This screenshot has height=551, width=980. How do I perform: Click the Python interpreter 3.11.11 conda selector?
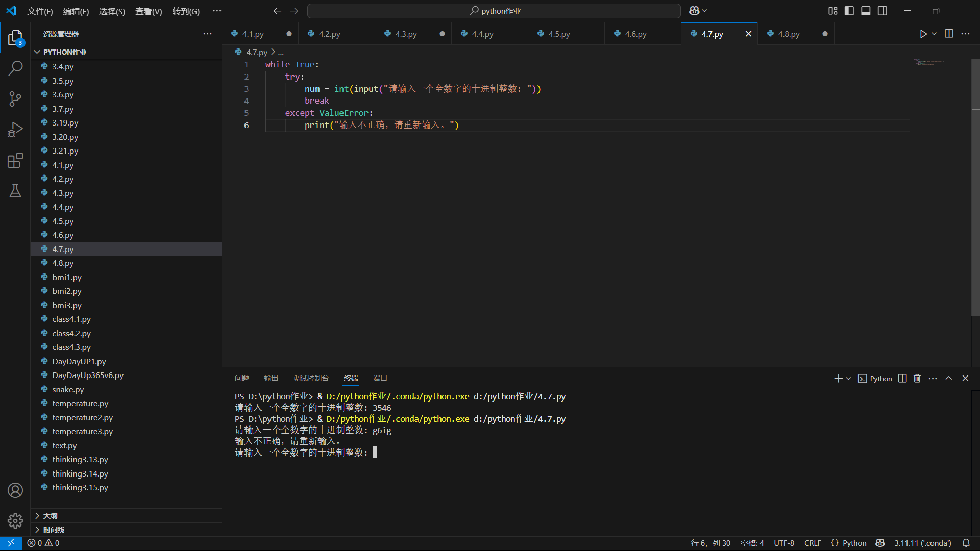pyautogui.click(x=922, y=543)
